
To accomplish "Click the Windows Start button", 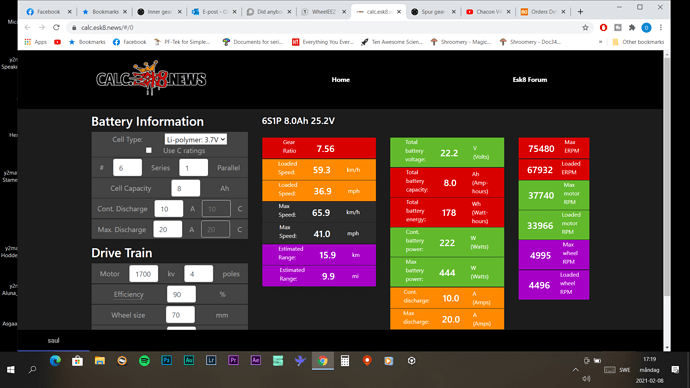I will (x=11, y=370).
